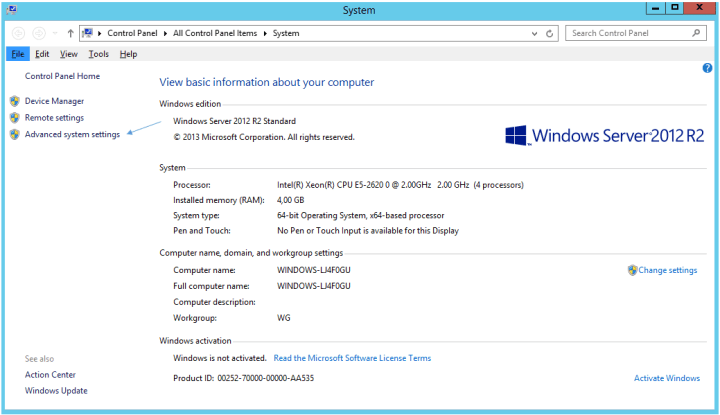Read the Microsoft Software License Terms
720x415 pixels.
pyautogui.click(x=352, y=358)
